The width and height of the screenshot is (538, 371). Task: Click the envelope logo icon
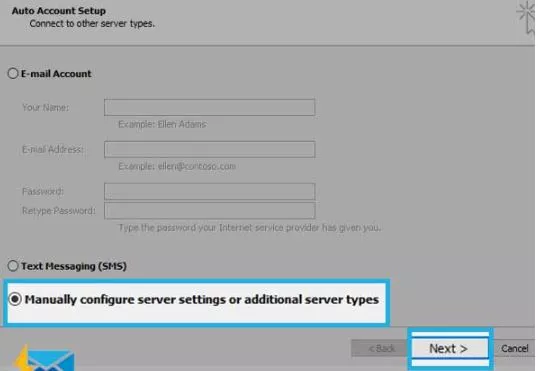45,359
